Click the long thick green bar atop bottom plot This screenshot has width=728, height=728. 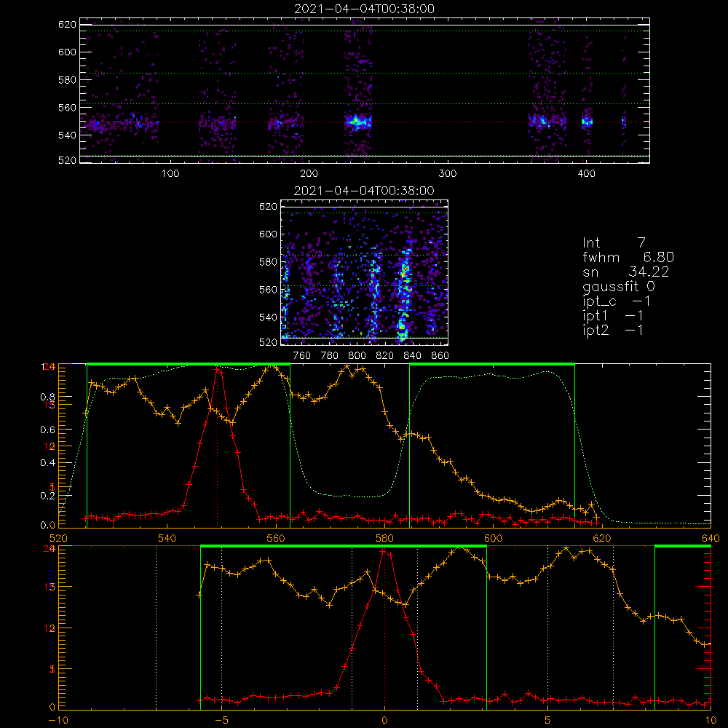coord(344,546)
